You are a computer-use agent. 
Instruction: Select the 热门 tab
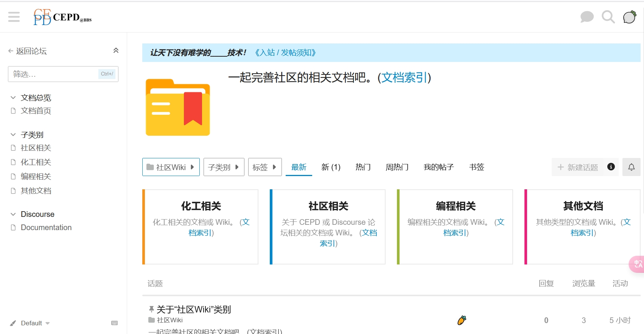coord(363,167)
